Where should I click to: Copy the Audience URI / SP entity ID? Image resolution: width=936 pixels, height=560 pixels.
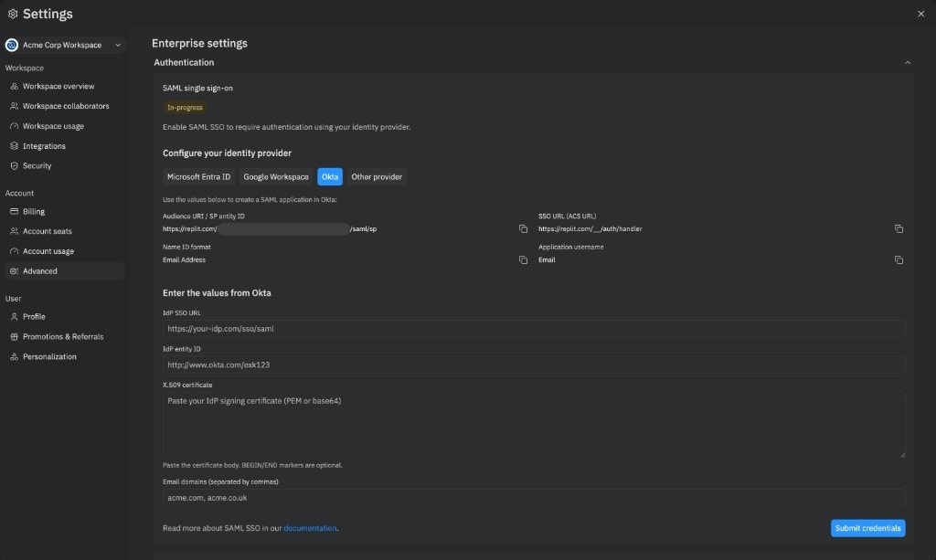coord(523,229)
